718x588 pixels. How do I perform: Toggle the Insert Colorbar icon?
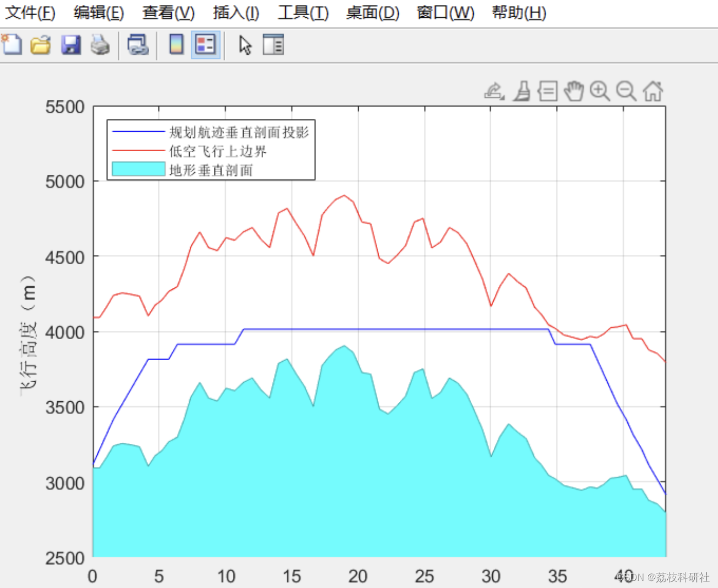pos(177,45)
